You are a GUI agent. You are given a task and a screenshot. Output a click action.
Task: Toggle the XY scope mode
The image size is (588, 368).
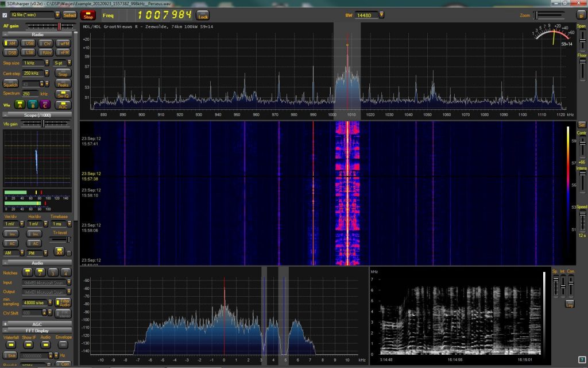(x=59, y=252)
